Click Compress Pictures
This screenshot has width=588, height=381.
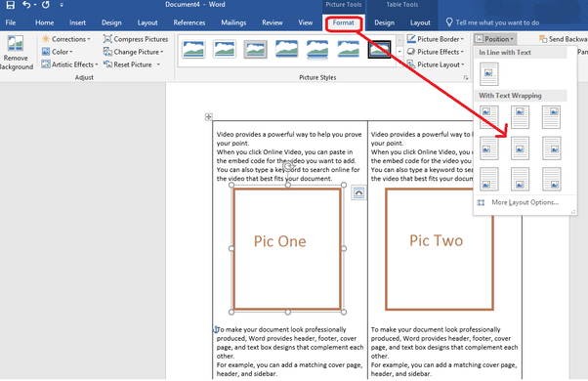click(x=136, y=39)
